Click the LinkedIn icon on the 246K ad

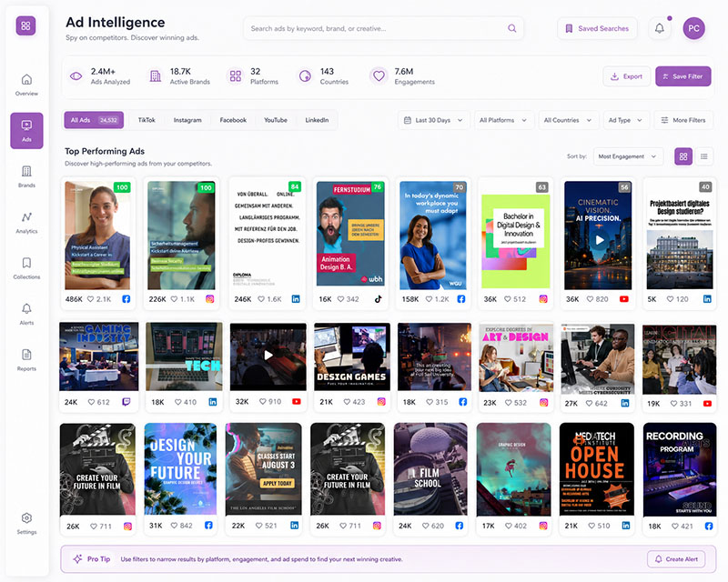[296, 299]
